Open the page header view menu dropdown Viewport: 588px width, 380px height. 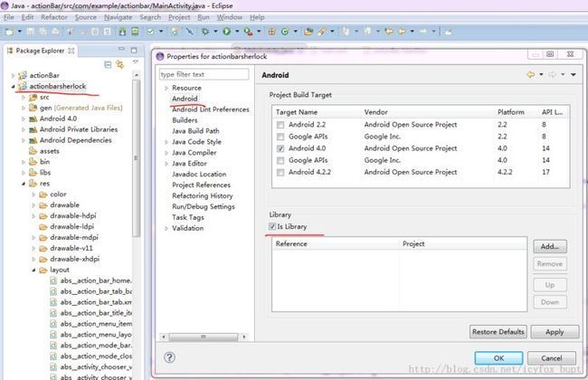574,75
